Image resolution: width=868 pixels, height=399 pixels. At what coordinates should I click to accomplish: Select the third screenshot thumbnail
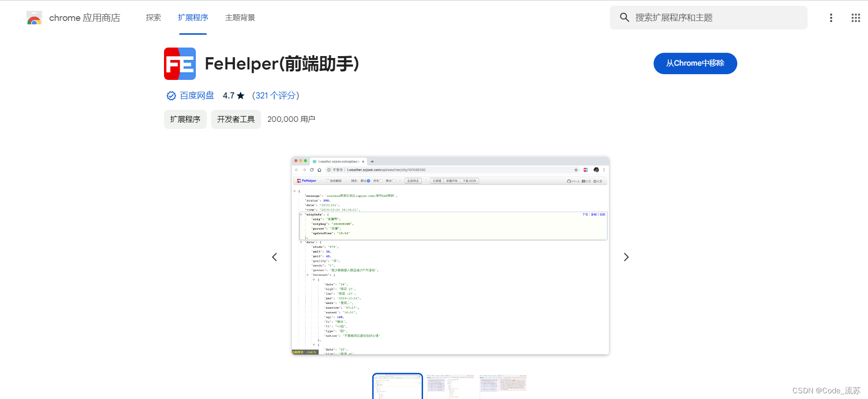[x=503, y=386]
